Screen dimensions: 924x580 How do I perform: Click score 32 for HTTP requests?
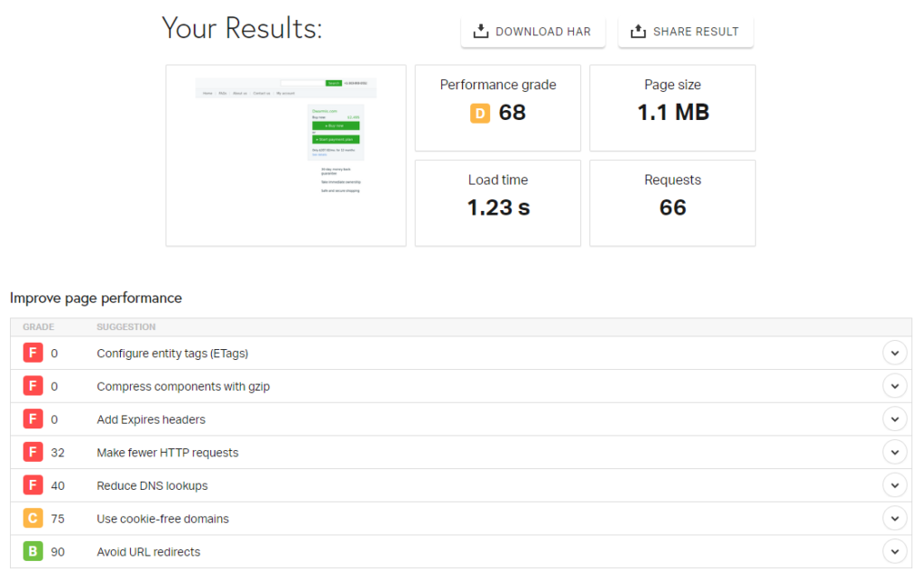(x=58, y=452)
